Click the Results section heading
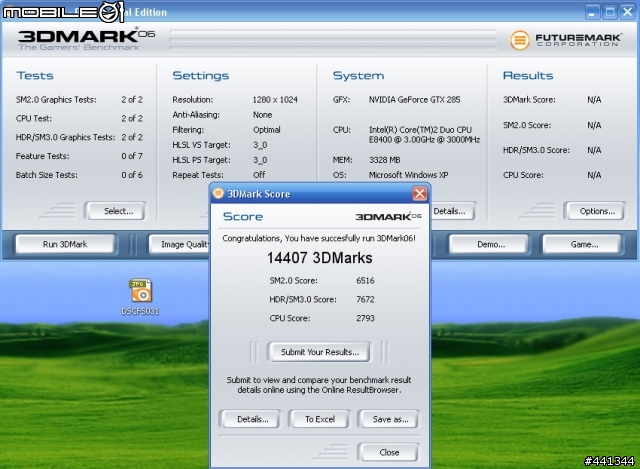640x469 pixels. pos(528,76)
